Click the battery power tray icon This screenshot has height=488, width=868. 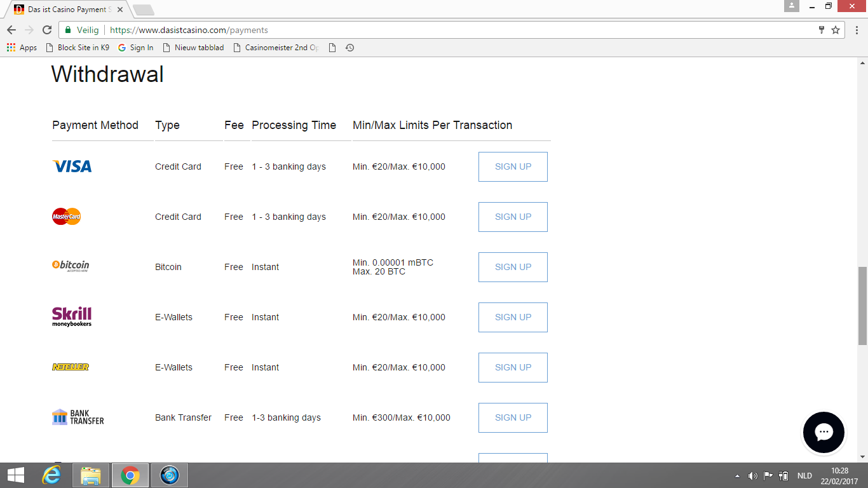click(784, 476)
